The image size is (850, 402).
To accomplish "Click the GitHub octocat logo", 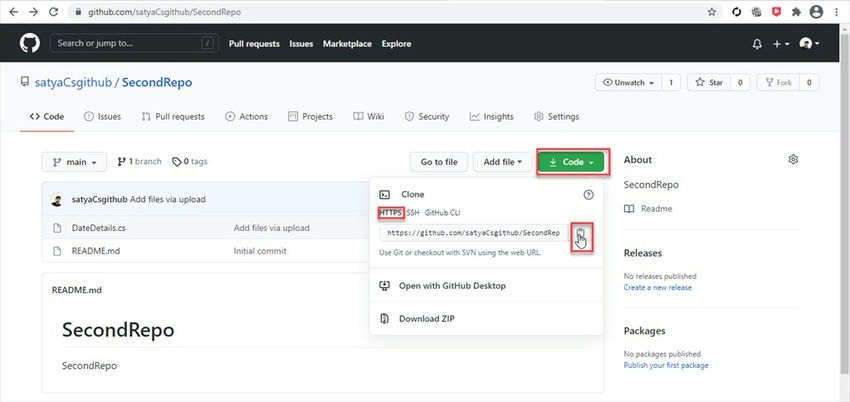I will point(30,43).
